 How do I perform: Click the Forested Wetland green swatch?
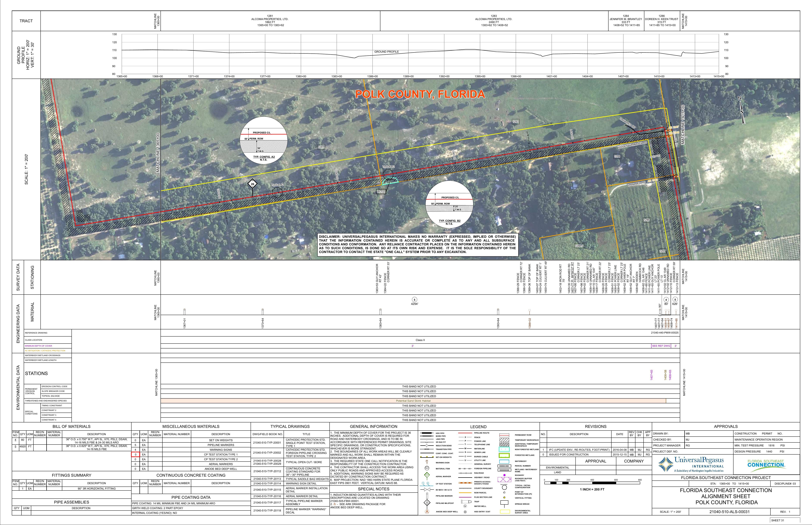(x=504, y=455)
